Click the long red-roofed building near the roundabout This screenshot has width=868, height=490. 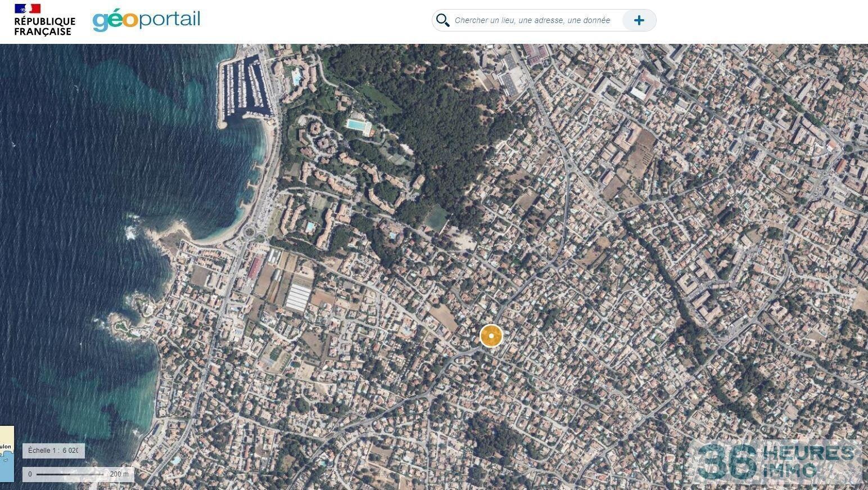255,267
